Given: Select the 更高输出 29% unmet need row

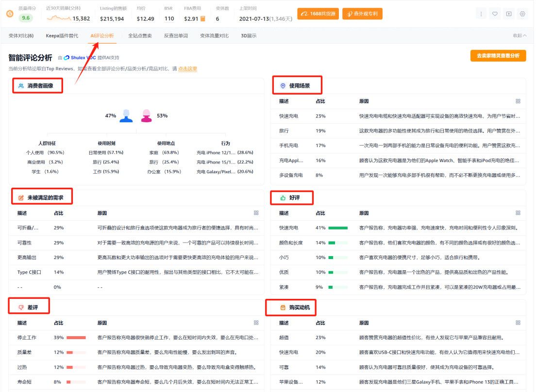Looking at the screenshot, I should 136,258.
